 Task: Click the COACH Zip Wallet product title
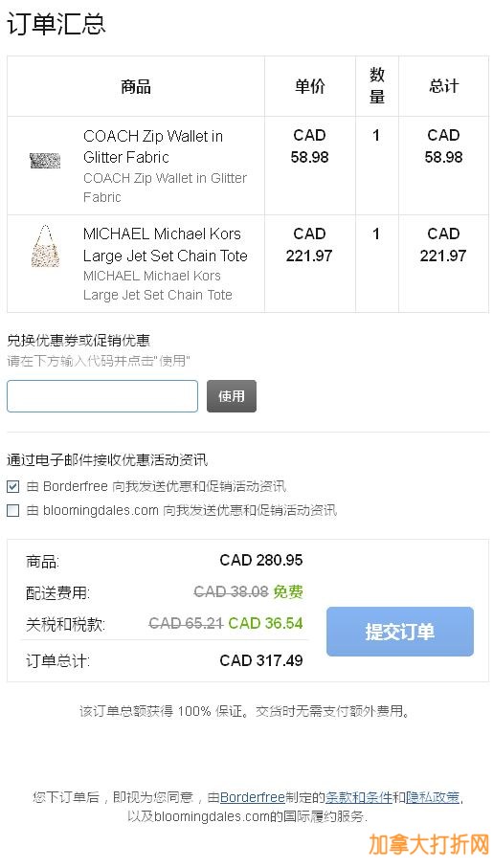[x=153, y=146]
